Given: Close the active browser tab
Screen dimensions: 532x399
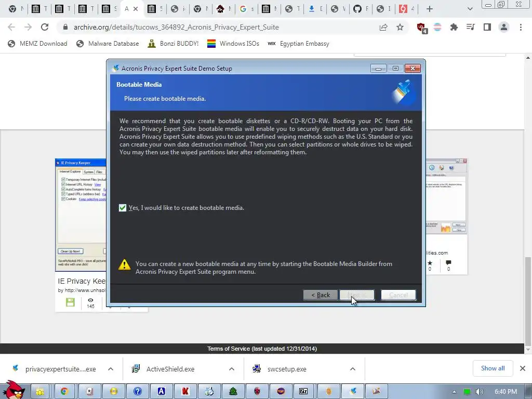Looking at the screenshot, I should coord(136,9).
